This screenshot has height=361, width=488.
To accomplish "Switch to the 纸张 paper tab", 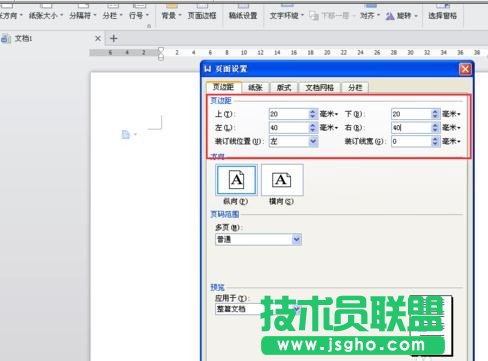I will [255, 87].
